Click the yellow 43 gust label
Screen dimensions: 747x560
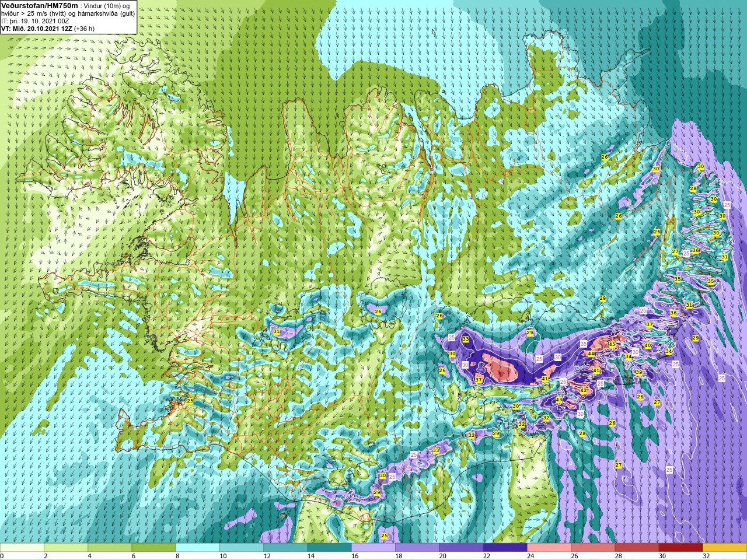pyautogui.click(x=559, y=400)
